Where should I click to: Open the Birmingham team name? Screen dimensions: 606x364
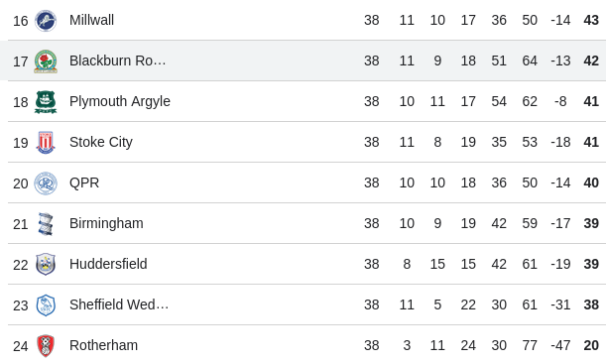coord(106,224)
